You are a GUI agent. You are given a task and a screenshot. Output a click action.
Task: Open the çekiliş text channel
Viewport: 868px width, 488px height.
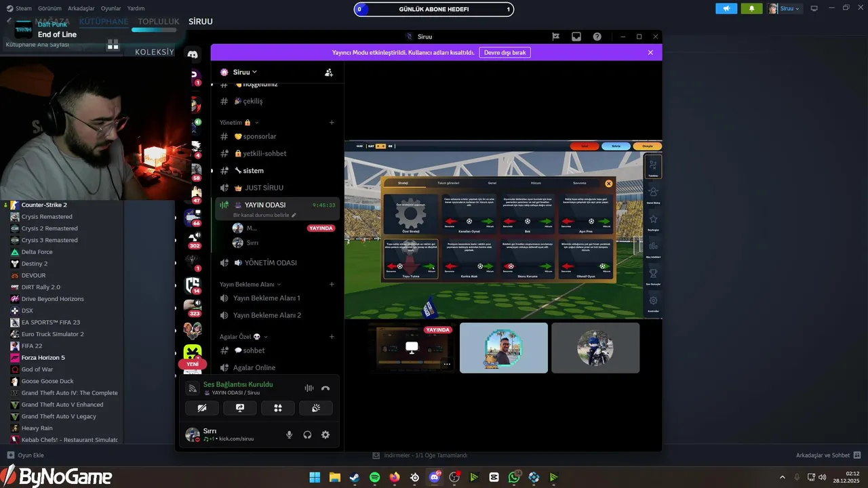(x=277, y=101)
